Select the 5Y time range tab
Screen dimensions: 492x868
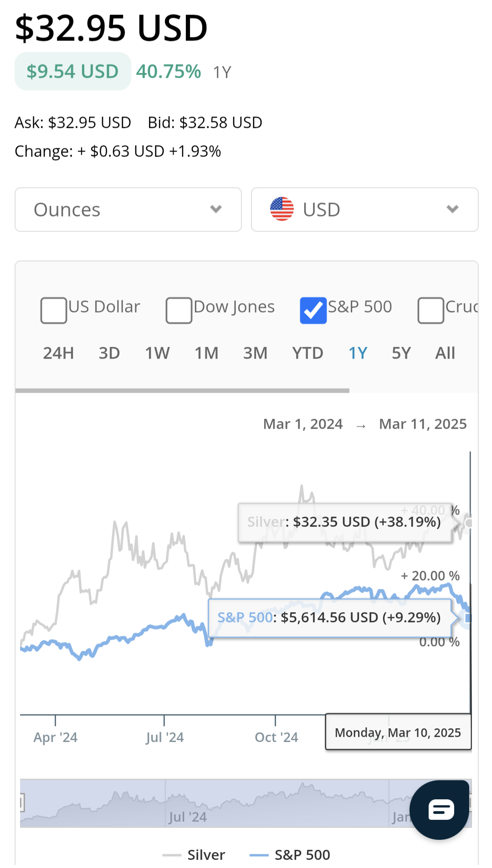click(x=401, y=353)
